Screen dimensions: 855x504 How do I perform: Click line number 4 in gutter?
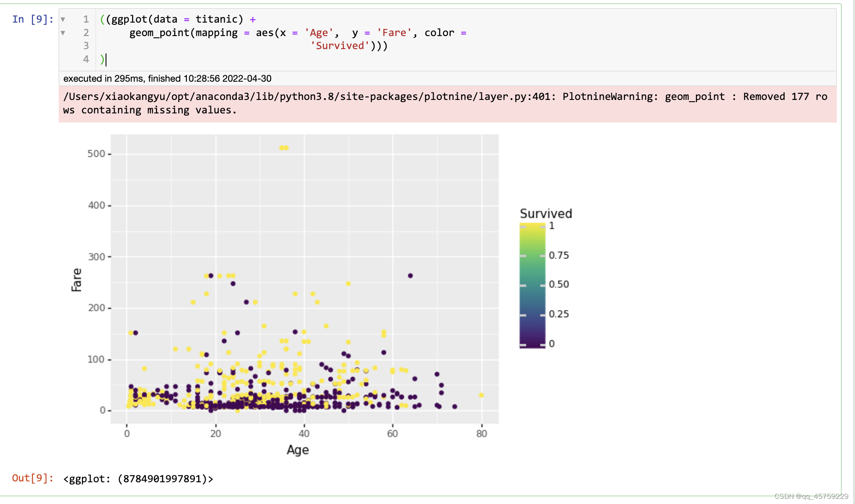(86, 60)
